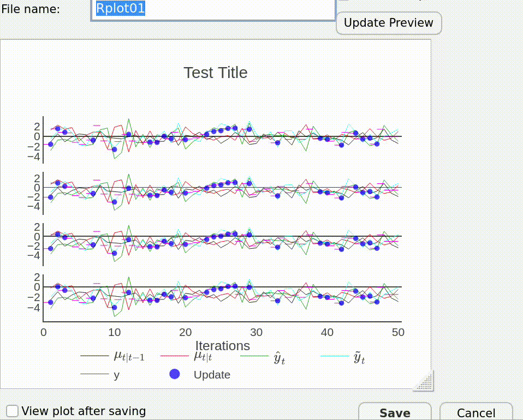Toggle the View plot after saving checkbox
The width and height of the screenshot is (523, 420).
click(x=11, y=410)
